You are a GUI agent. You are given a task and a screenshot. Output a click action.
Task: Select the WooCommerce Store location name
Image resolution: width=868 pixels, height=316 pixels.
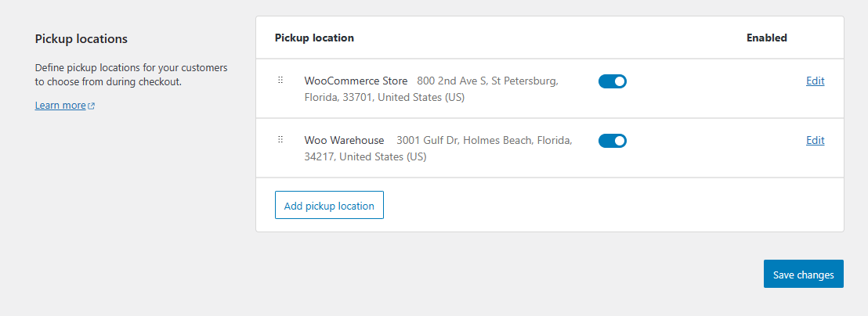(x=356, y=81)
